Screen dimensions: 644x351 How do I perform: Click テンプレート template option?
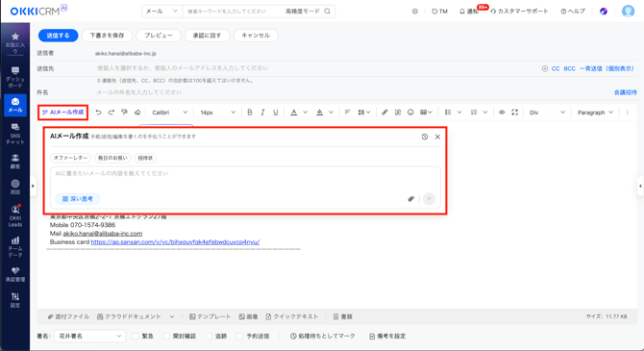click(210, 316)
